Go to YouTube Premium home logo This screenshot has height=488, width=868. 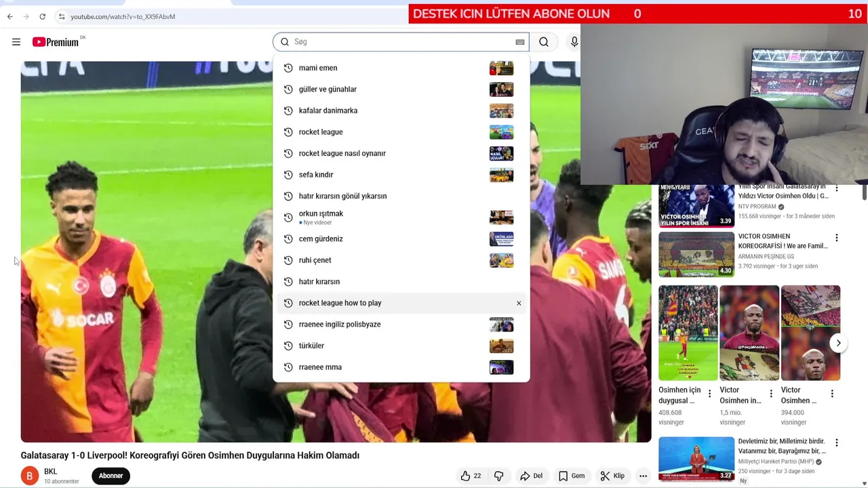tap(55, 42)
